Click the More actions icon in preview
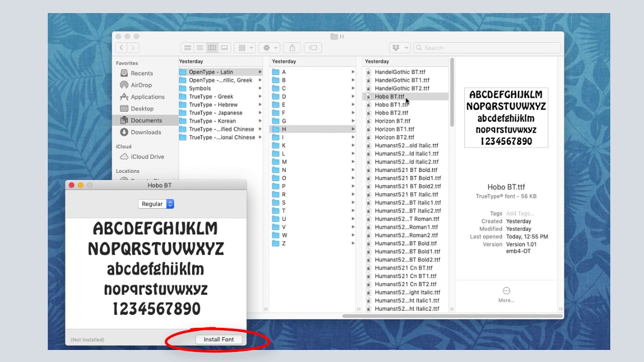This screenshot has height=362, width=644. coord(506,291)
